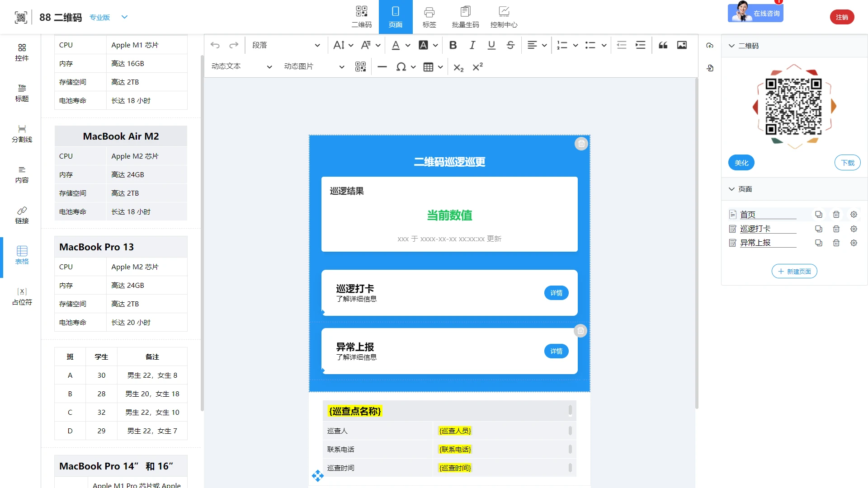This screenshot has width=868, height=488.
Task: Open bulleted list dropdown
Action: (595, 45)
